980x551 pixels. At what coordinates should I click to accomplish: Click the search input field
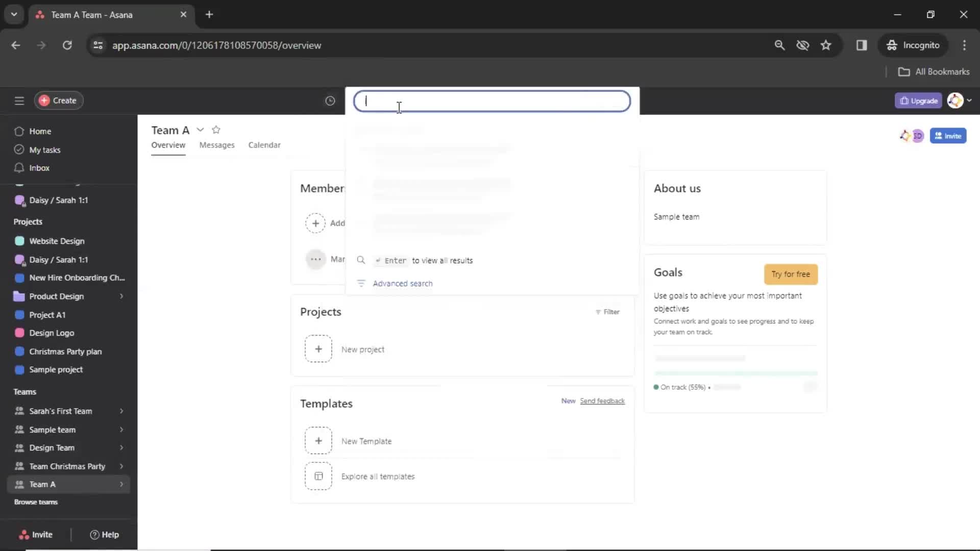click(492, 101)
